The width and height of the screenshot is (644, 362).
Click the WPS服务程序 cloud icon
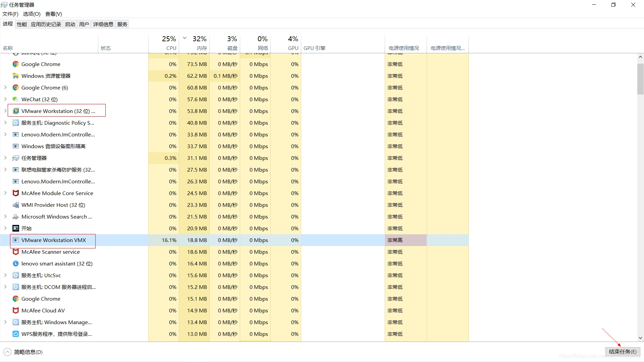(x=15, y=334)
